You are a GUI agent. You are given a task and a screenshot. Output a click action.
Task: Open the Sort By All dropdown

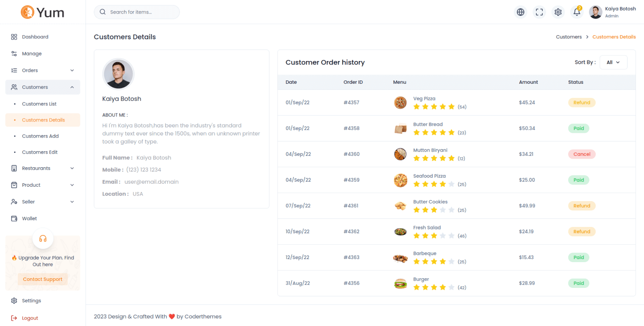[613, 62]
